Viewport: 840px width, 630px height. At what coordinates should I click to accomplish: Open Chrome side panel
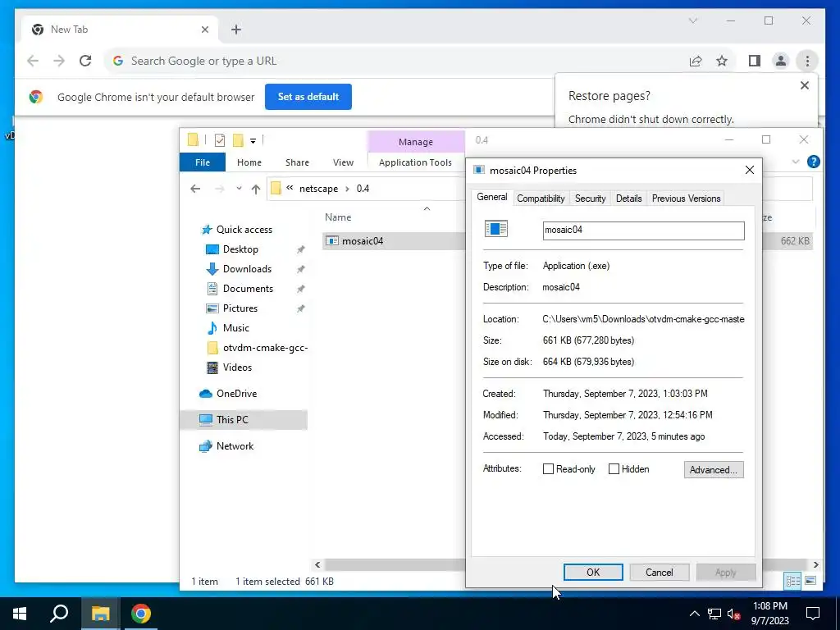[x=755, y=61]
